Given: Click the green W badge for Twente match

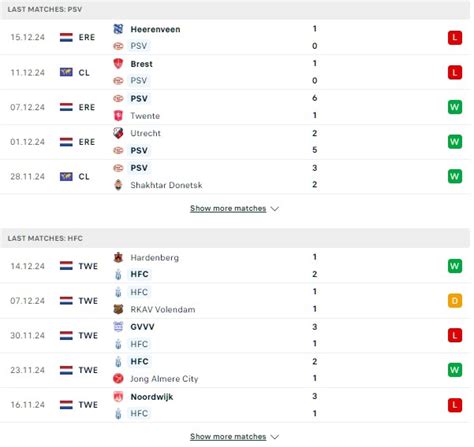Looking at the screenshot, I should (x=455, y=107).
